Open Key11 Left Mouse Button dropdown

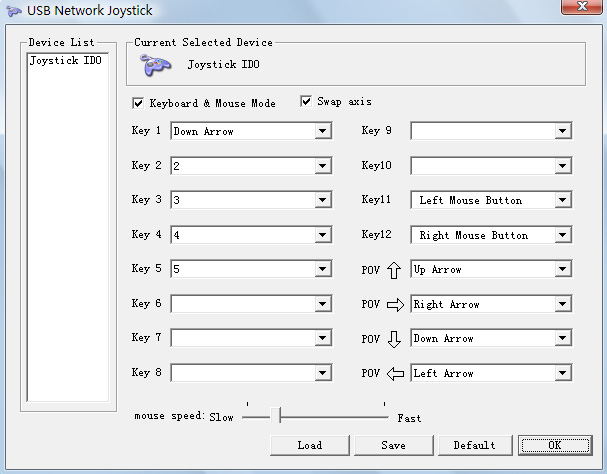(x=563, y=200)
